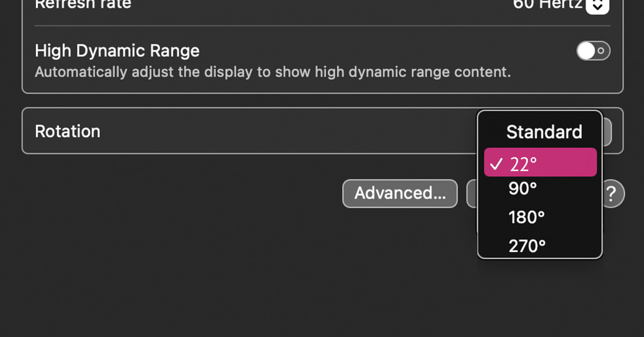Toggle the High Dynamic Range switch
Viewport: 644px width, 337px height.
(x=593, y=52)
